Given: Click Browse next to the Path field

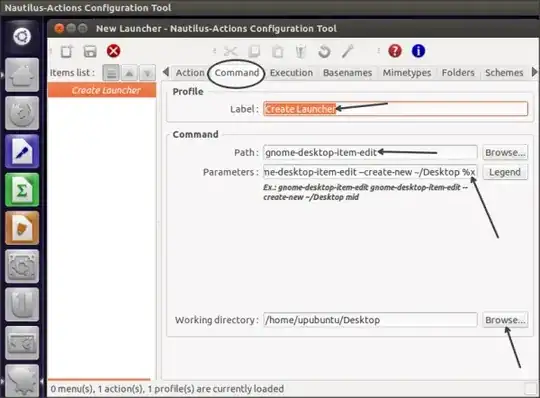Looking at the screenshot, I should (x=505, y=153).
